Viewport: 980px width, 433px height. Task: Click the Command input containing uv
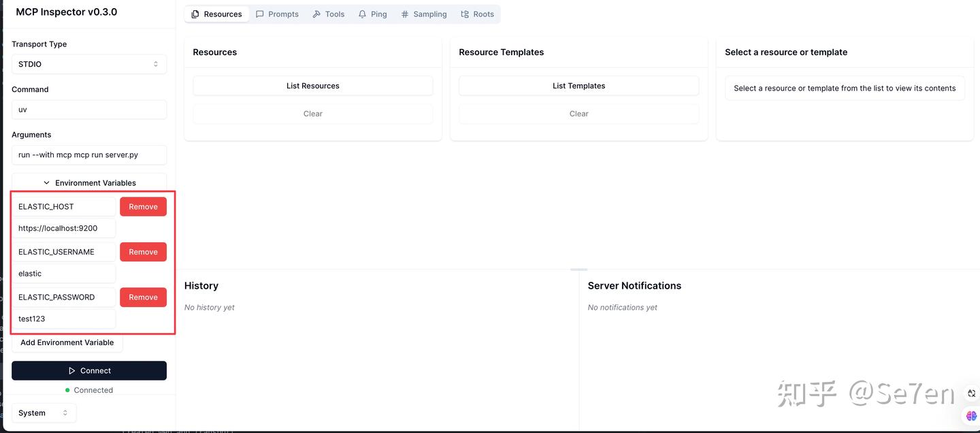[x=88, y=109]
